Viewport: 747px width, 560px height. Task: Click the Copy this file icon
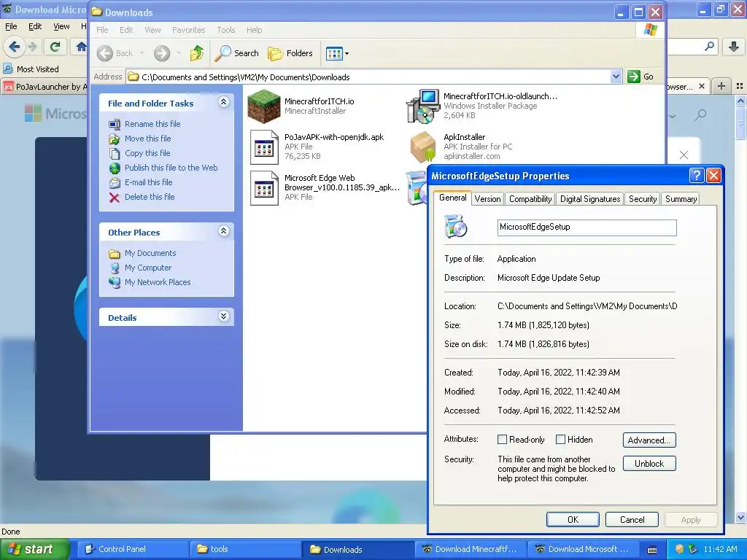pos(115,153)
